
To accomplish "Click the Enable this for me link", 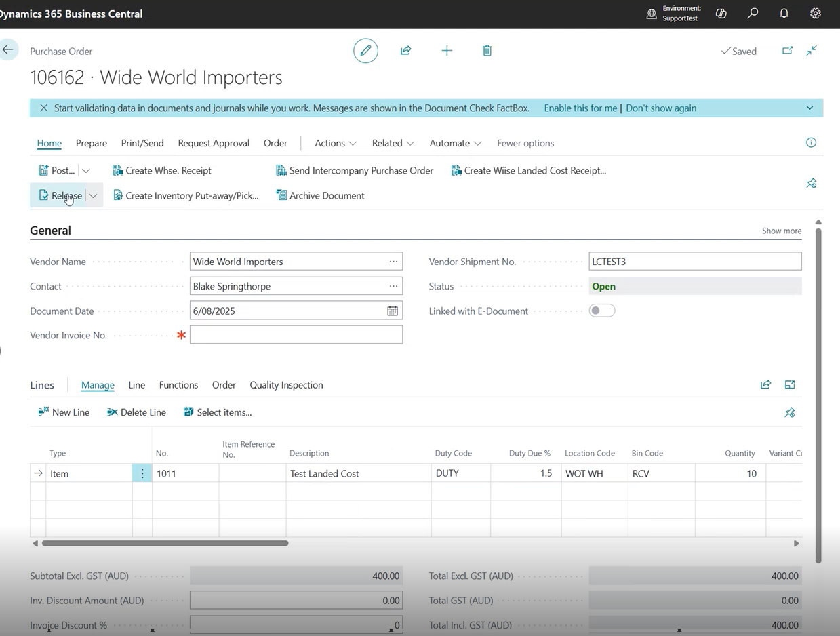I will (x=580, y=108).
